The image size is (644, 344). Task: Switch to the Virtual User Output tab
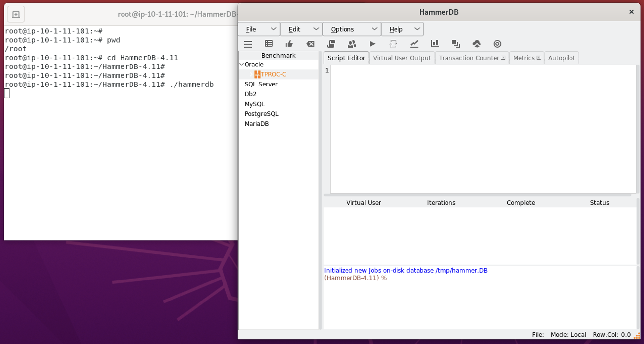click(x=402, y=58)
